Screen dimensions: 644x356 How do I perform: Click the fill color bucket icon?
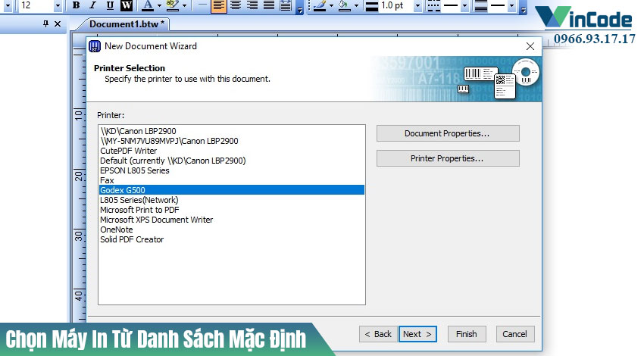(x=344, y=5)
